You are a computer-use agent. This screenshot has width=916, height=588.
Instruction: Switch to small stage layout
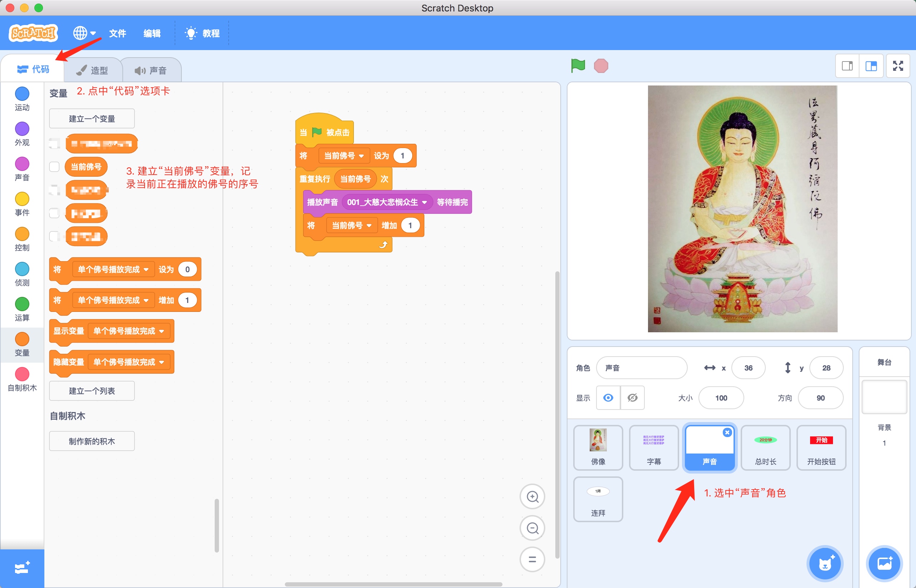(x=847, y=66)
